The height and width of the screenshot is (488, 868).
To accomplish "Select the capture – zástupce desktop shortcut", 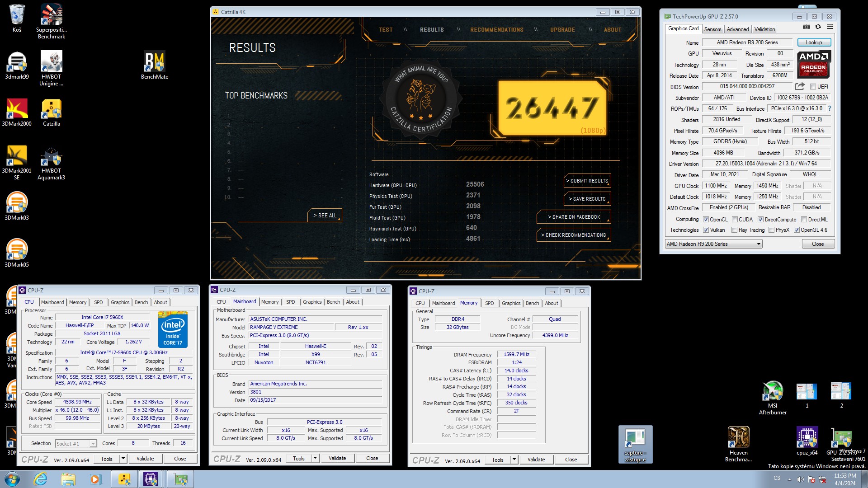I will point(635,445).
